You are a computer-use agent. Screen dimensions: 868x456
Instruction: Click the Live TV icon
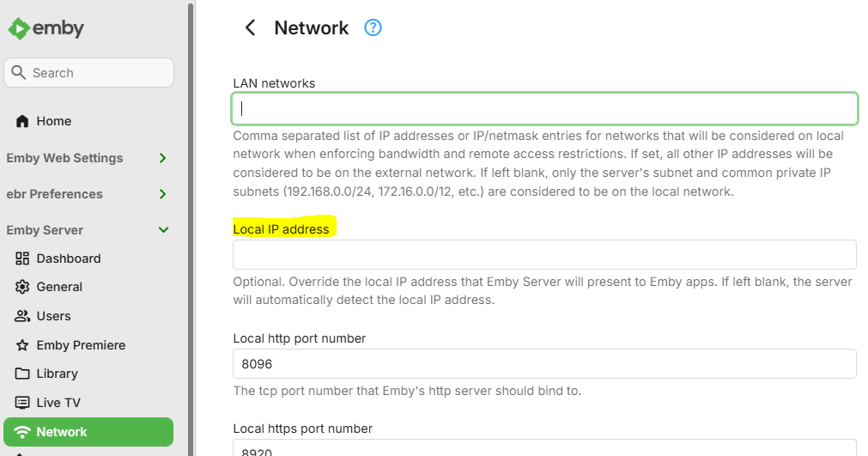(x=22, y=403)
